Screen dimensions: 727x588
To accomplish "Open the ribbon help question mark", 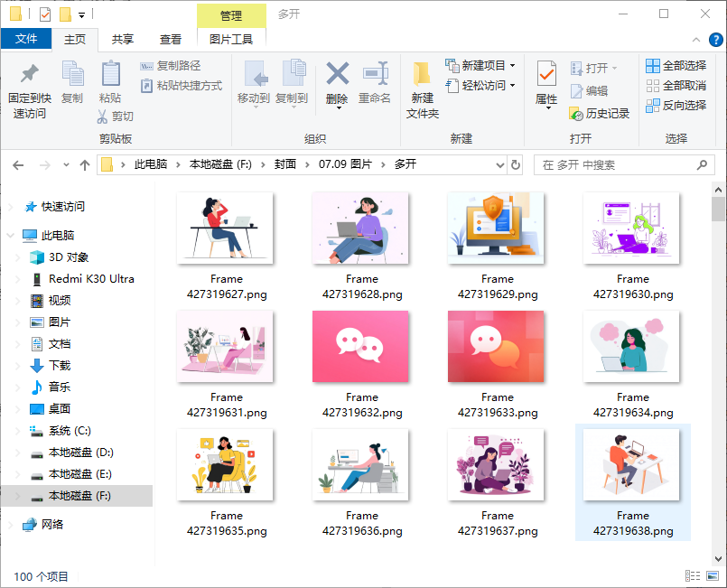I will tap(715, 40).
